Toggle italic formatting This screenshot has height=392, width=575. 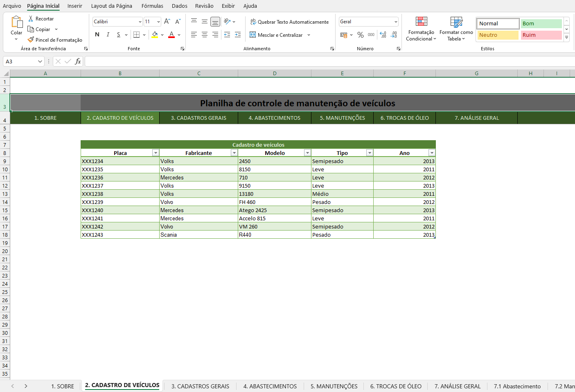point(108,35)
